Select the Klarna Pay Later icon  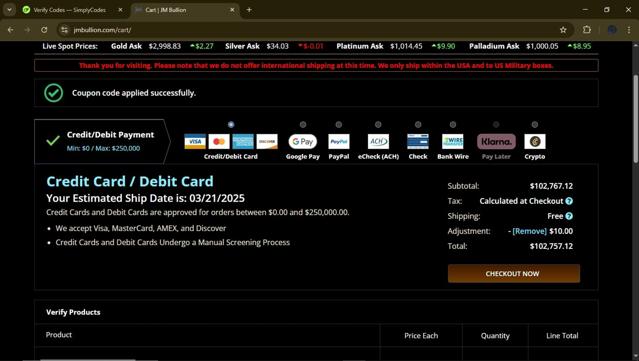(x=496, y=141)
